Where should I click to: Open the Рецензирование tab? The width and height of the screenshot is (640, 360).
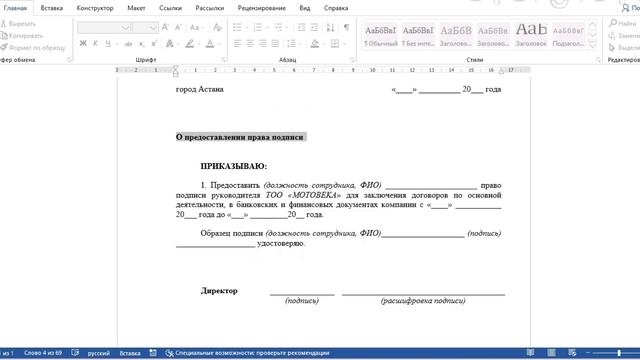click(x=262, y=8)
